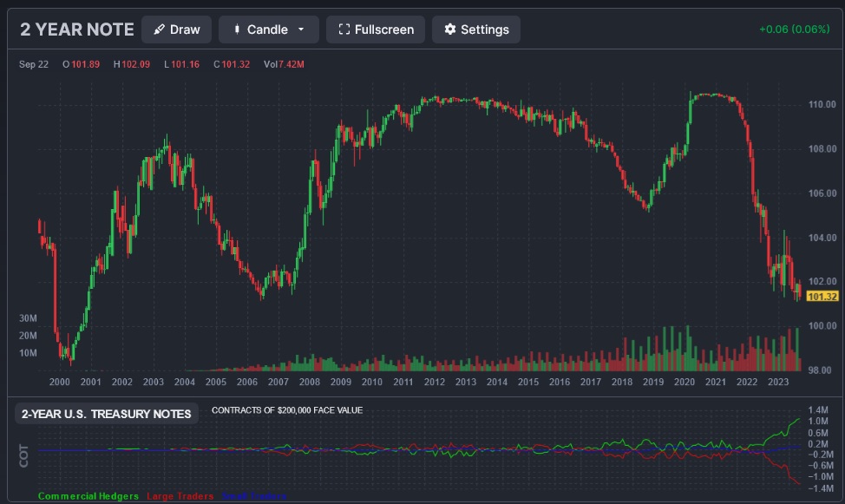Click the 108.00 price axis label
845x504 pixels.
pyautogui.click(x=822, y=149)
